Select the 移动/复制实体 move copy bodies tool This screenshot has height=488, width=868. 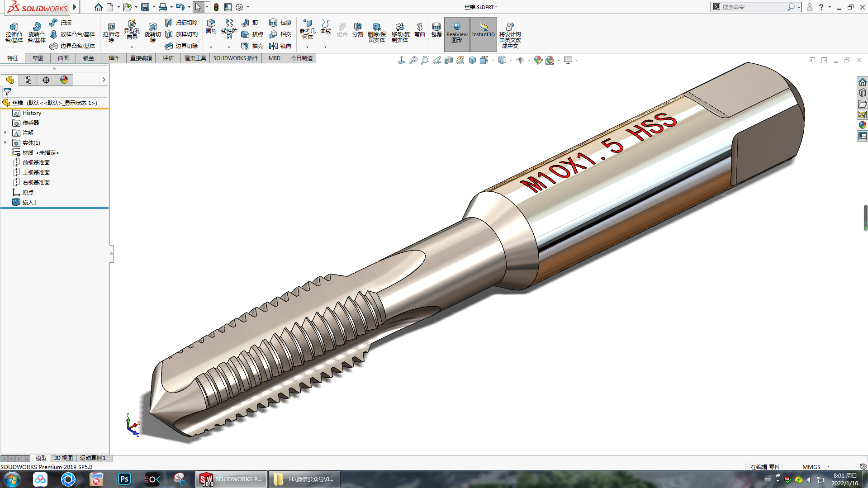point(400,33)
